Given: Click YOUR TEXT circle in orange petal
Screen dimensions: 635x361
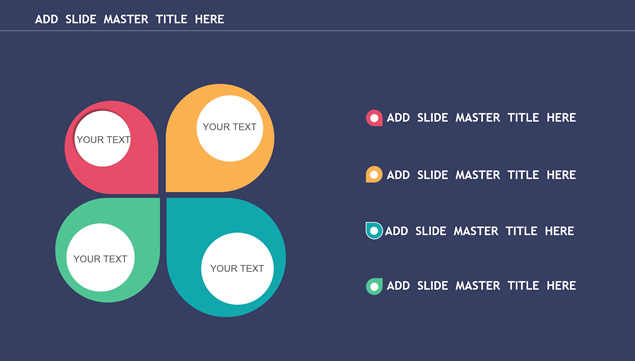Looking at the screenshot, I should [x=230, y=128].
